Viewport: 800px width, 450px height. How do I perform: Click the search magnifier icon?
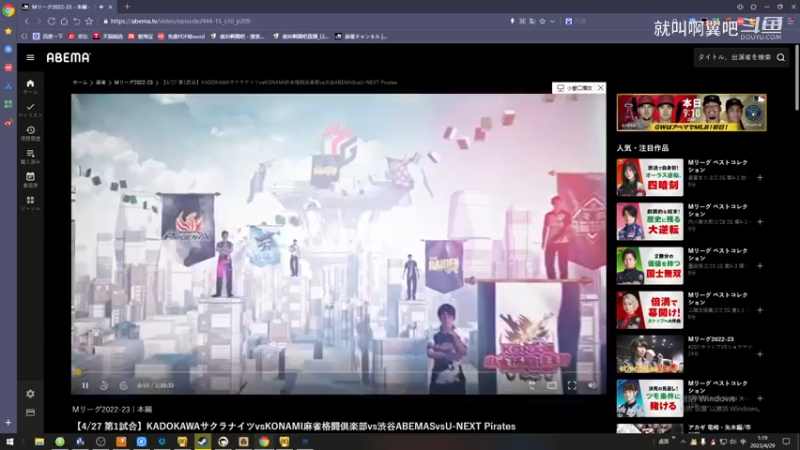point(781,58)
